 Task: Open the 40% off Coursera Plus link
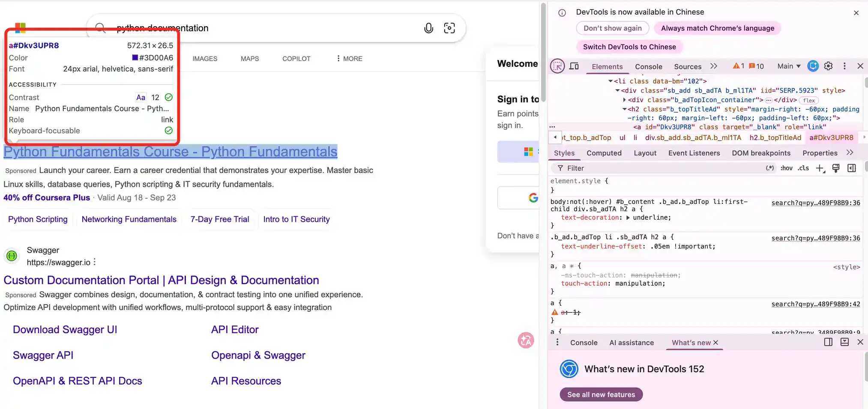pyautogui.click(x=47, y=197)
